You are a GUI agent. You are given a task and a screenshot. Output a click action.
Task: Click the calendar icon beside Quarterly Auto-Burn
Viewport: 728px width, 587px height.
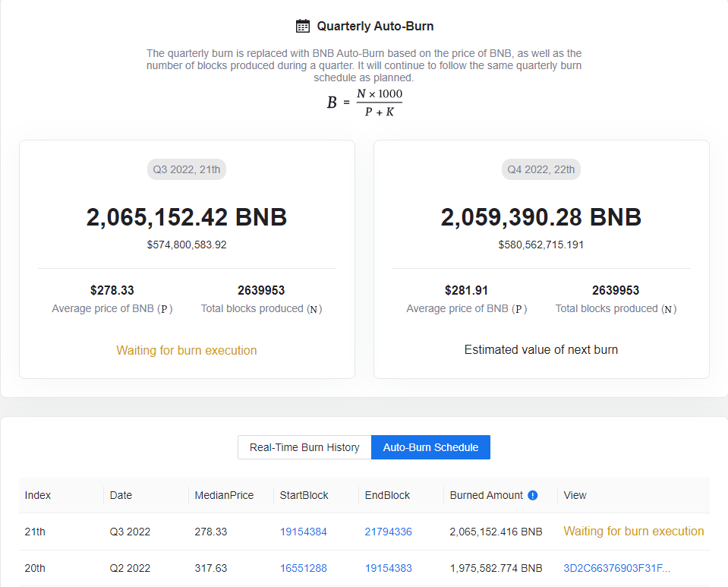click(303, 26)
